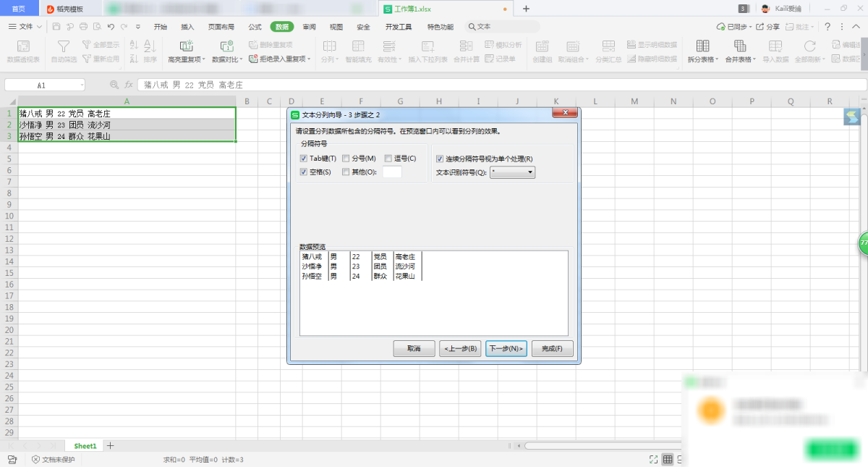Enable the 分号(M) semicolon checkbox
Screen dimensions: 868x467
coord(346,159)
